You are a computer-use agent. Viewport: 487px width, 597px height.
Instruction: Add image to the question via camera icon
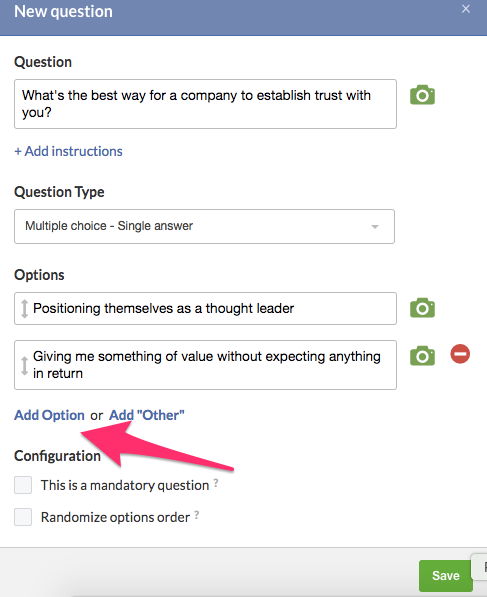422,95
